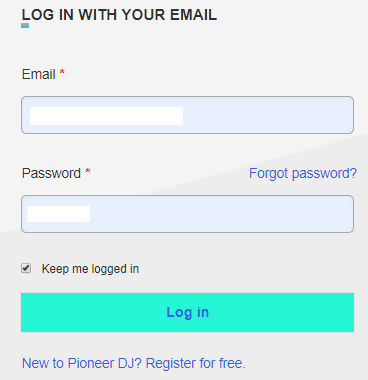The height and width of the screenshot is (380, 368).
Task: Click the filled-in email address text
Action: click(x=106, y=116)
